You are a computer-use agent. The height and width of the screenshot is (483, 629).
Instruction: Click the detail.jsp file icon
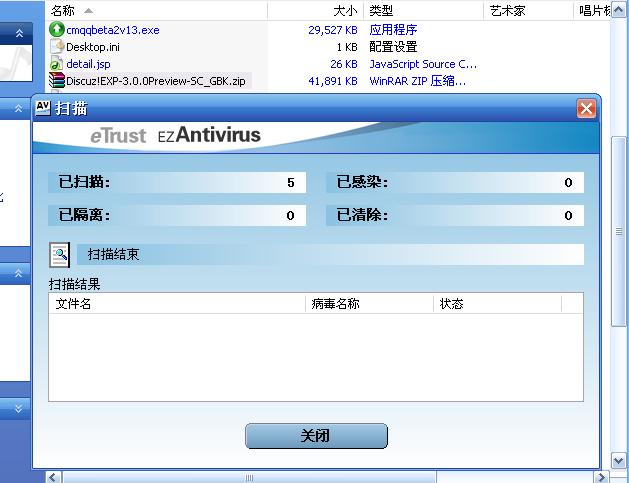pos(57,64)
